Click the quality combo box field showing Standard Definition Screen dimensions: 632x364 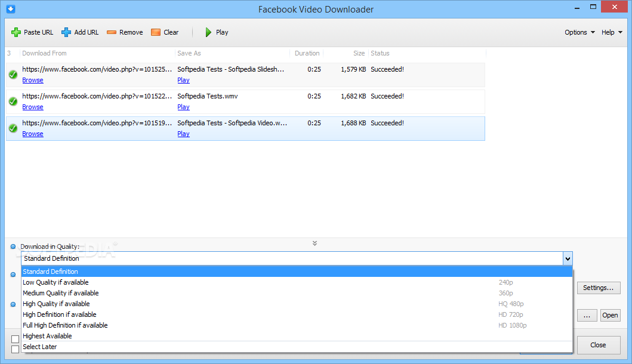click(x=292, y=258)
